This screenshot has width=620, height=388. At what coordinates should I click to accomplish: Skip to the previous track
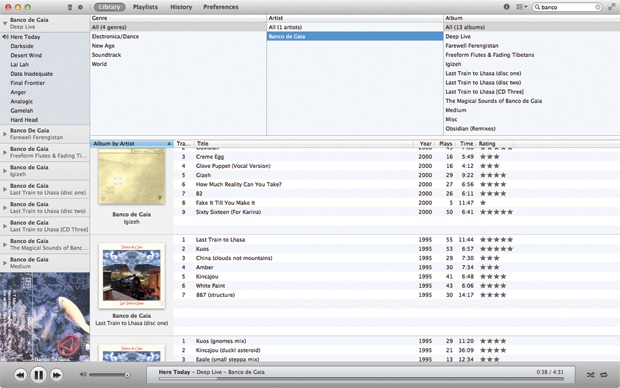[x=21, y=375]
